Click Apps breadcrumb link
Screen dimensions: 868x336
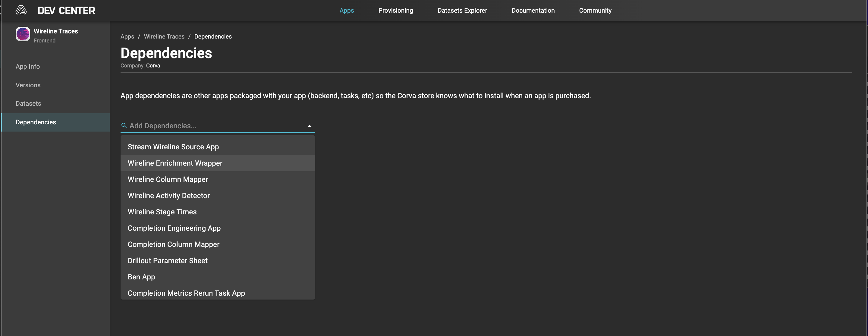[127, 36]
